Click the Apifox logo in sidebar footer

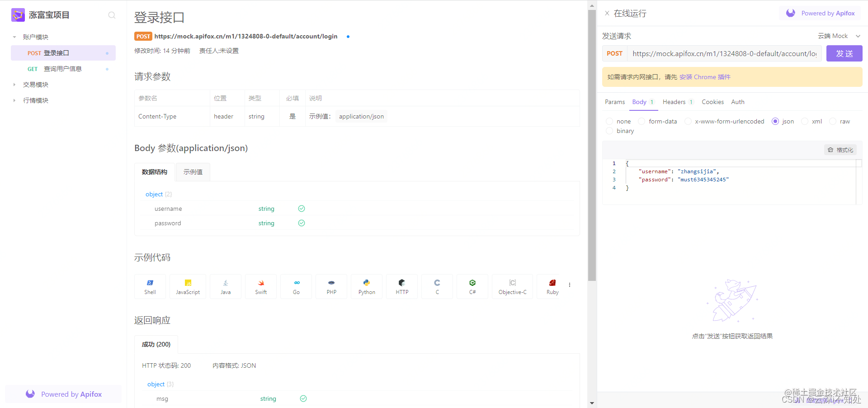[30, 394]
